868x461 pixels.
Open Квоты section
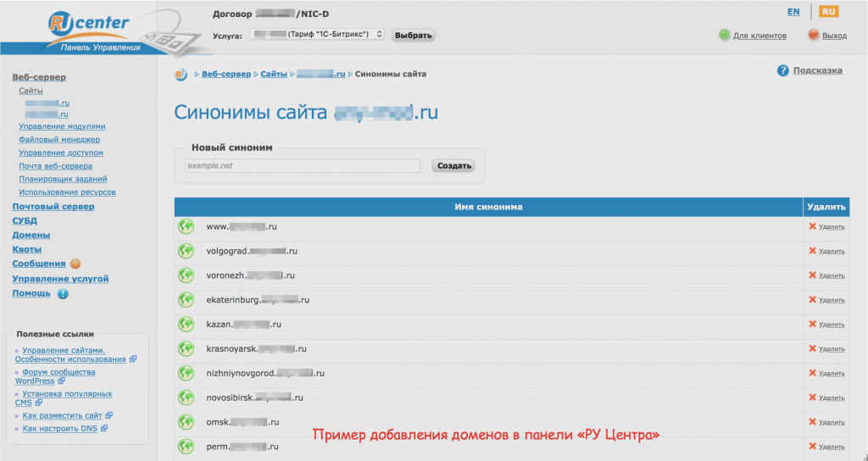coord(26,250)
